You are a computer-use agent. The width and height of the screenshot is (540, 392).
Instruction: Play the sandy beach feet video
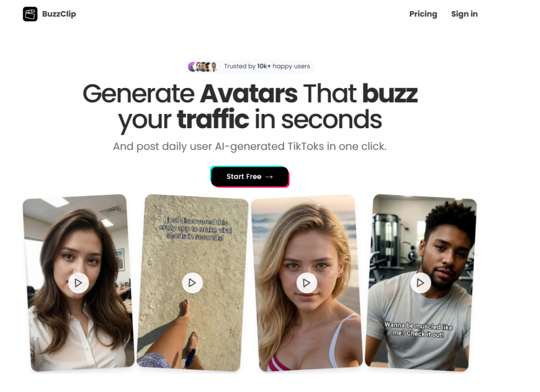coord(192,283)
